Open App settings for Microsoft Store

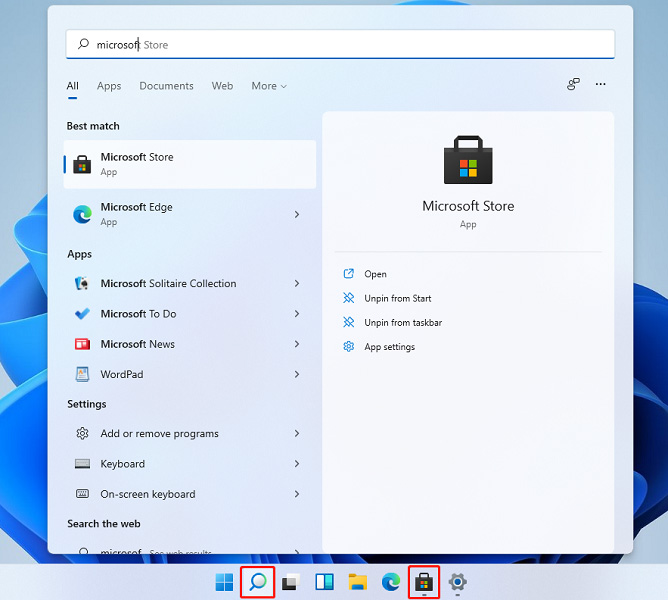pyautogui.click(x=389, y=347)
